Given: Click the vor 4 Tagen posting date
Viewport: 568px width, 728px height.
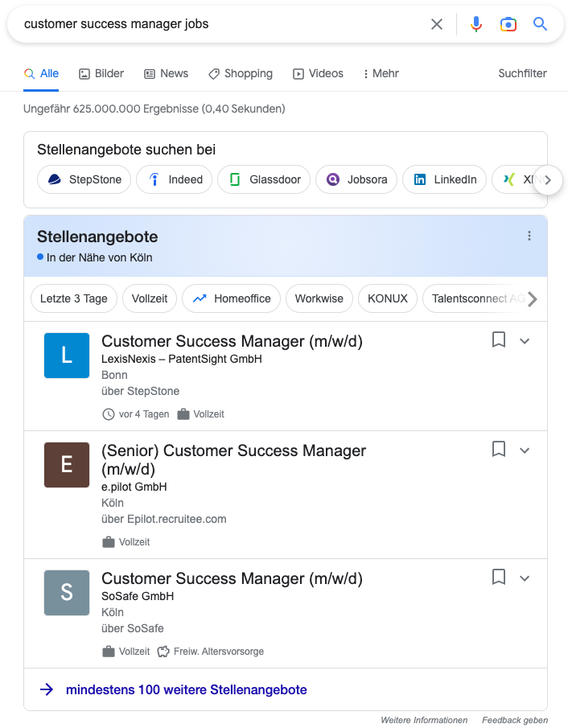Looking at the screenshot, I should pyautogui.click(x=144, y=414).
